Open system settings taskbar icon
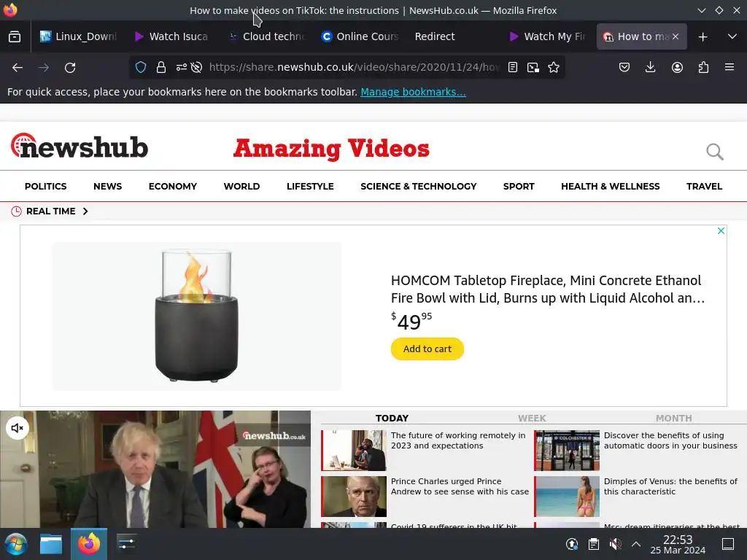Viewport: 747px width, 560px height. click(x=126, y=544)
